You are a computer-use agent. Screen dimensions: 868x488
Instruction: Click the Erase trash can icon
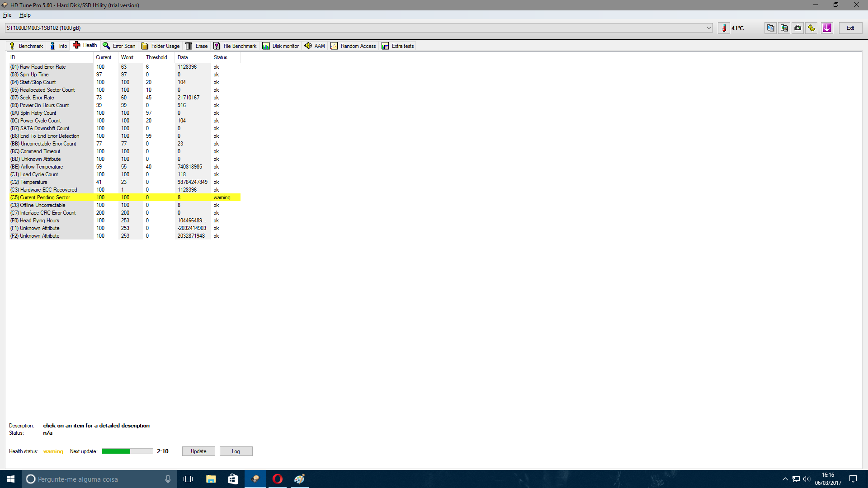tap(189, 46)
